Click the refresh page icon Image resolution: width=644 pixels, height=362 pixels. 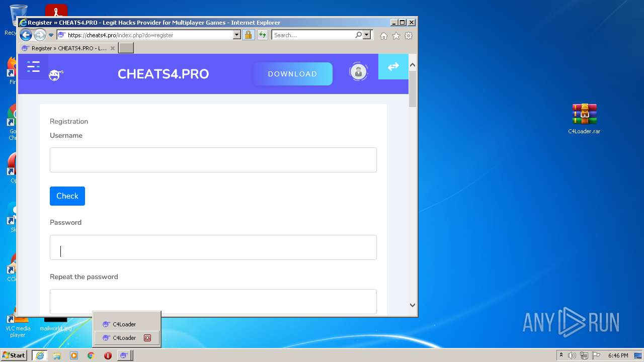(262, 35)
